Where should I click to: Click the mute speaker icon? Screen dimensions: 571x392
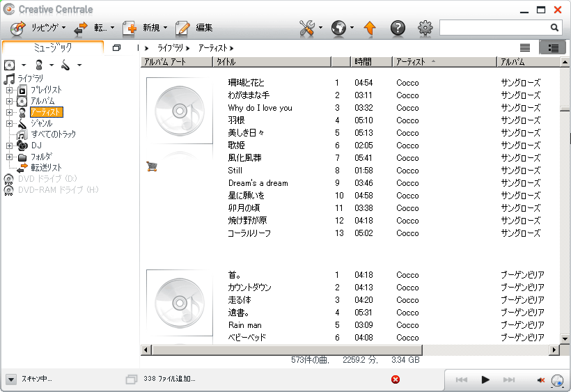[541, 380]
